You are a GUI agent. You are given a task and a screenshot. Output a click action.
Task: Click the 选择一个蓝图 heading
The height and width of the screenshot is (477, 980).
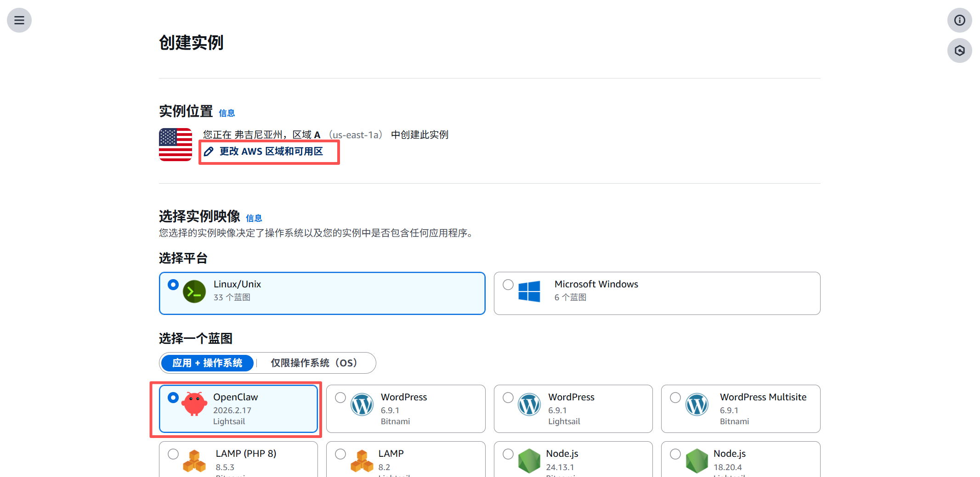click(x=196, y=338)
